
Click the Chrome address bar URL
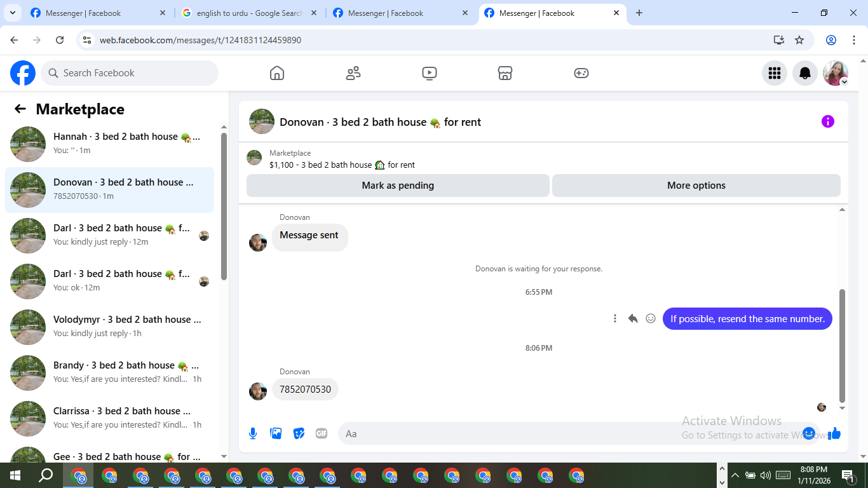(200, 40)
